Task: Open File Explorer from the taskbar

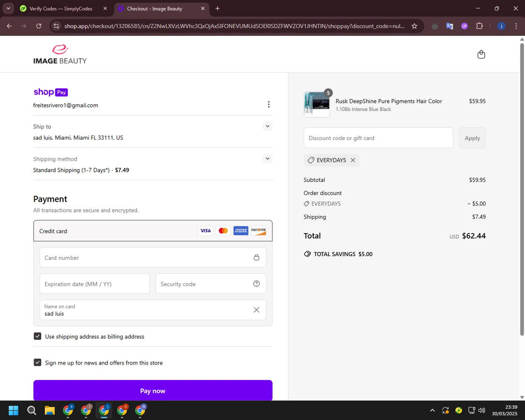Action: tap(50, 410)
